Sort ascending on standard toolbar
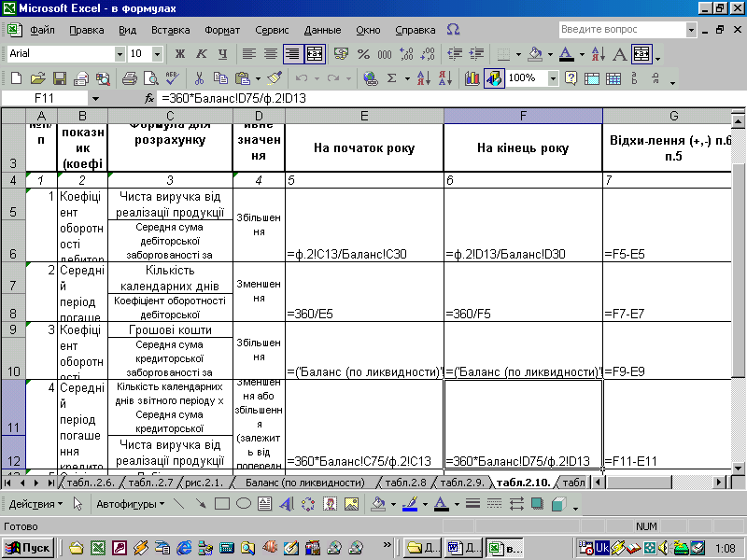Screen dimensions: 747x560 click(423, 78)
